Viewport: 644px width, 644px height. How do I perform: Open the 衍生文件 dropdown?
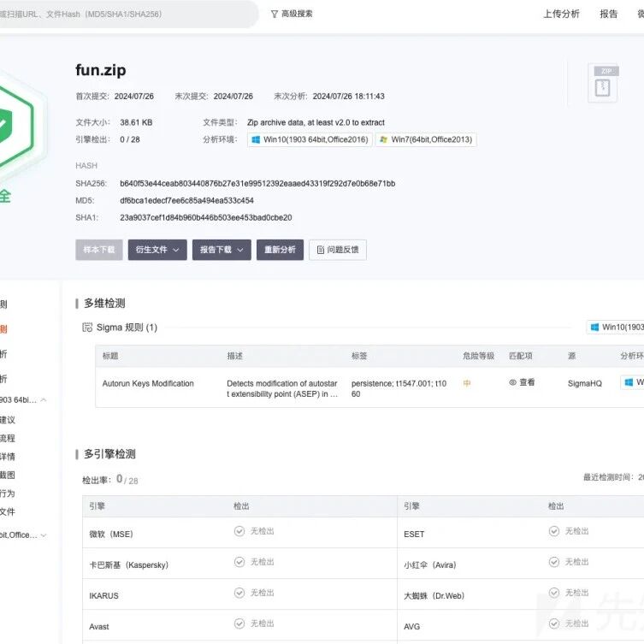point(157,250)
